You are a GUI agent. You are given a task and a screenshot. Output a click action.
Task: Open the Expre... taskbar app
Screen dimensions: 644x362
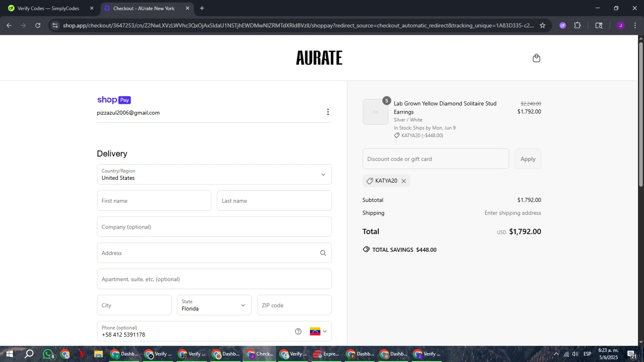(x=326, y=354)
